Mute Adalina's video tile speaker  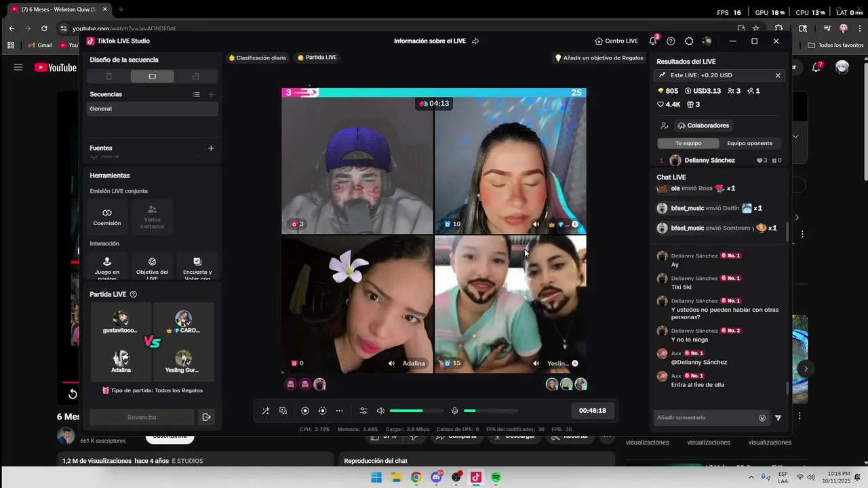[391, 363]
